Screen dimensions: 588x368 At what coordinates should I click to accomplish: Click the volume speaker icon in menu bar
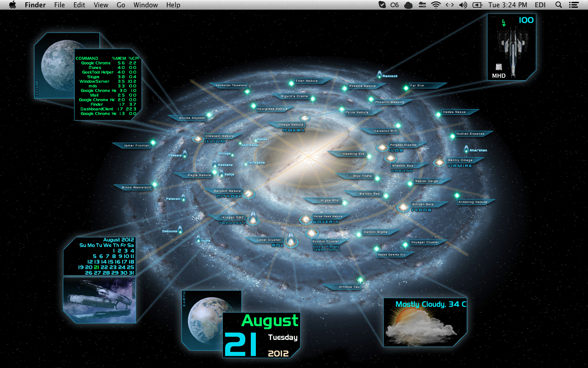[463, 5]
